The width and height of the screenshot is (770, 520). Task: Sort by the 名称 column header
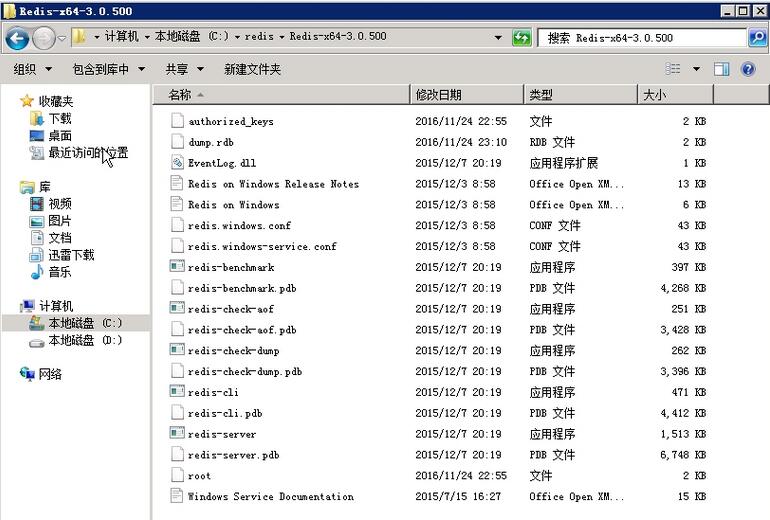coord(282,94)
